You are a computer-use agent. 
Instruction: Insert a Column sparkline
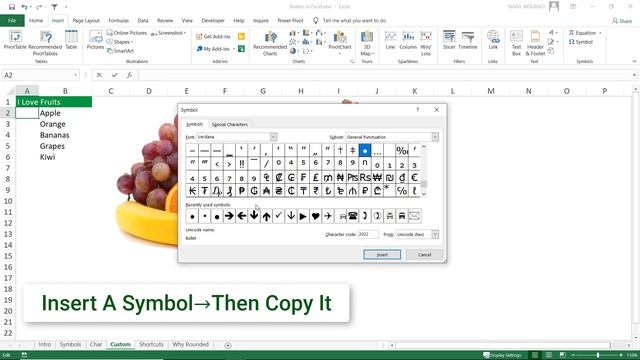[x=408, y=40]
